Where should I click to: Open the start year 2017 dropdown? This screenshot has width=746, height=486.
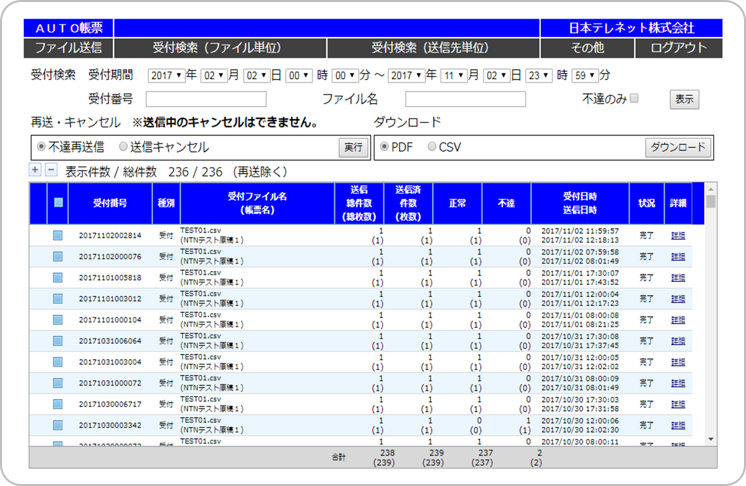click(x=165, y=75)
